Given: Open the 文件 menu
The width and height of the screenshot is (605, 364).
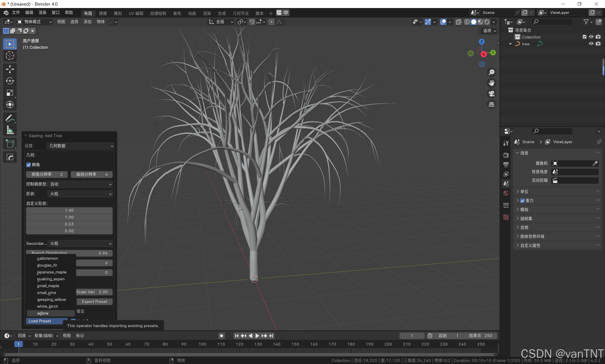Looking at the screenshot, I should tap(16, 13).
